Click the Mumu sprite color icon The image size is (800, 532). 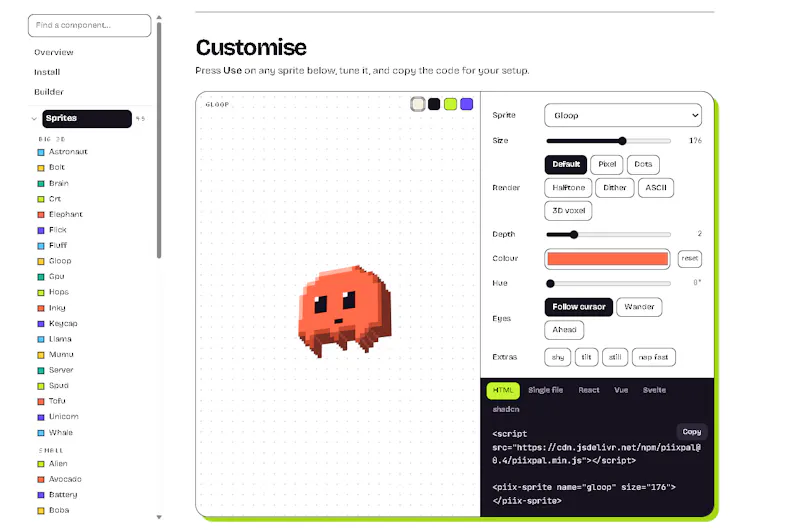click(x=41, y=355)
